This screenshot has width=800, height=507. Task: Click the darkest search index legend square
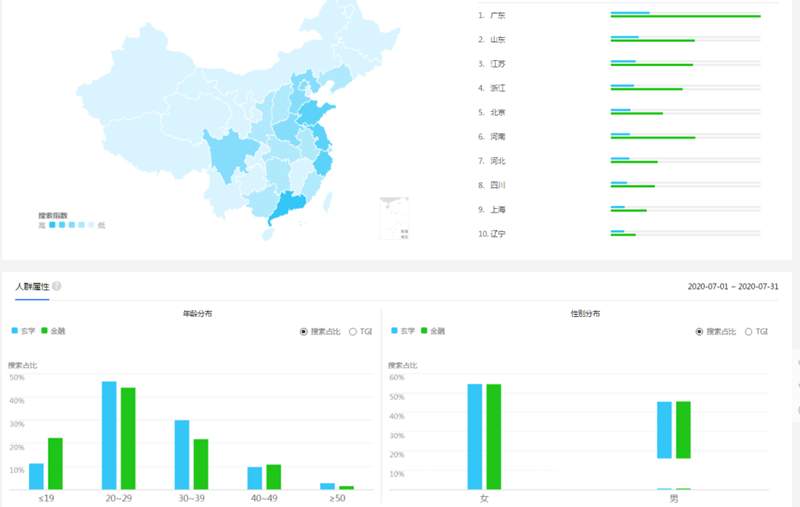coord(52,225)
